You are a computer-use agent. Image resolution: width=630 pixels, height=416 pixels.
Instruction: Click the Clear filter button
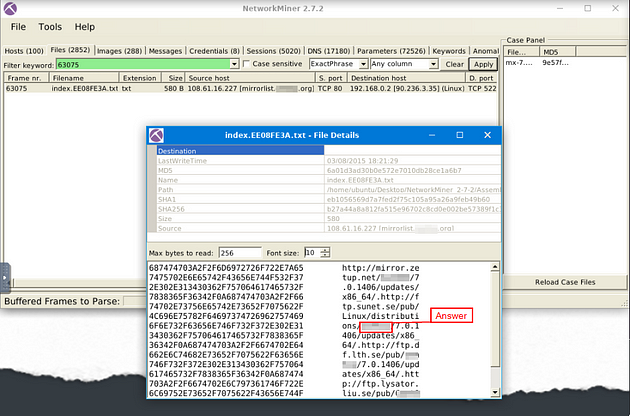click(x=454, y=64)
